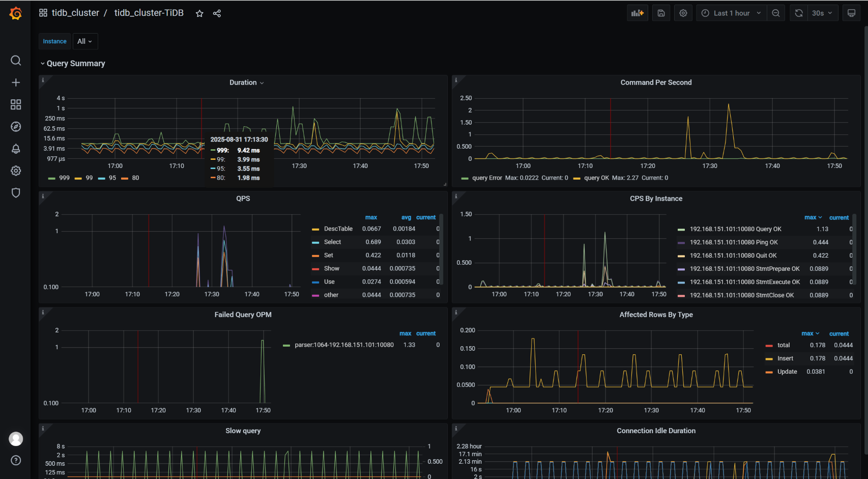Image resolution: width=868 pixels, height=479 pixels.
Task: Toggle the Select series in QPS legend
Action: tap(332, 242)
